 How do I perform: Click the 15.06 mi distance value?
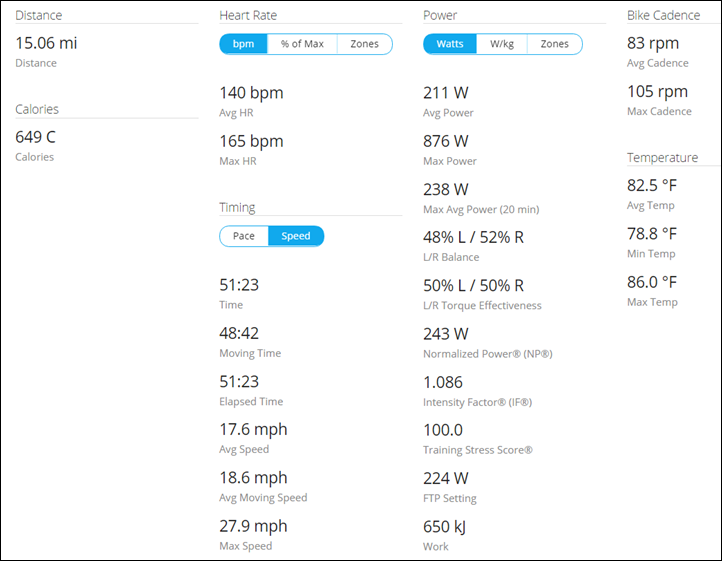tap(47, 42)
